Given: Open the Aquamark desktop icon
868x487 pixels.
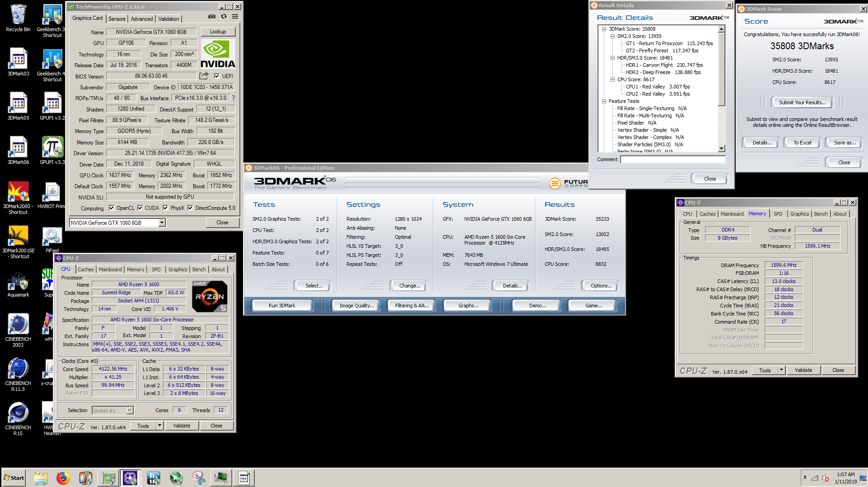Looking at the screenshot, I should point(18,284).
